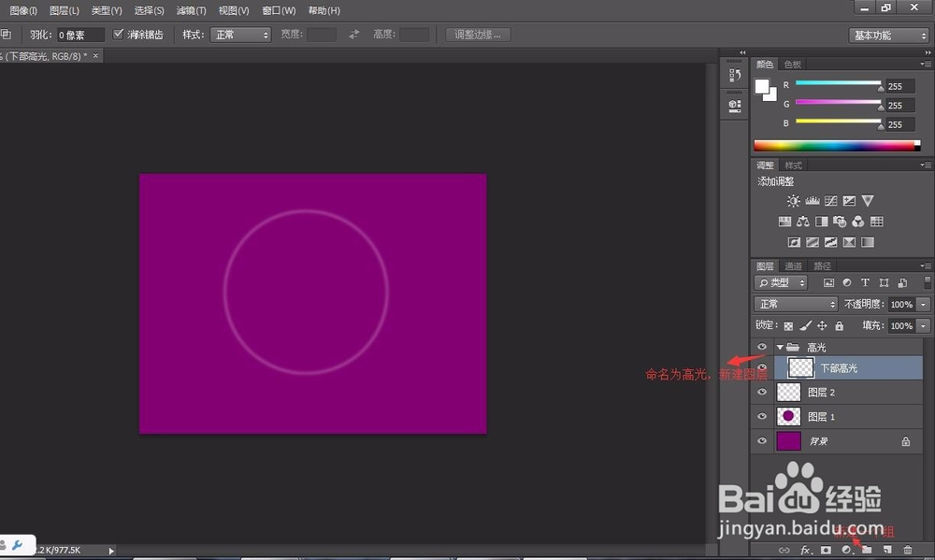Image resolution: width=935 pixels, height=560 pixels.
Task: Open the 样式 style dropdown
Action: pyautogui.click(x=240, y=35)
